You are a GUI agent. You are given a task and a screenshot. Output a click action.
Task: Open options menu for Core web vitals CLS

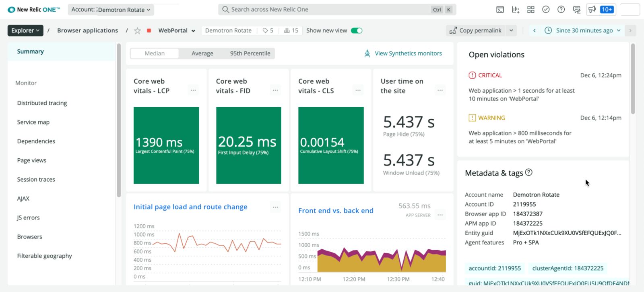click(358, 90)
